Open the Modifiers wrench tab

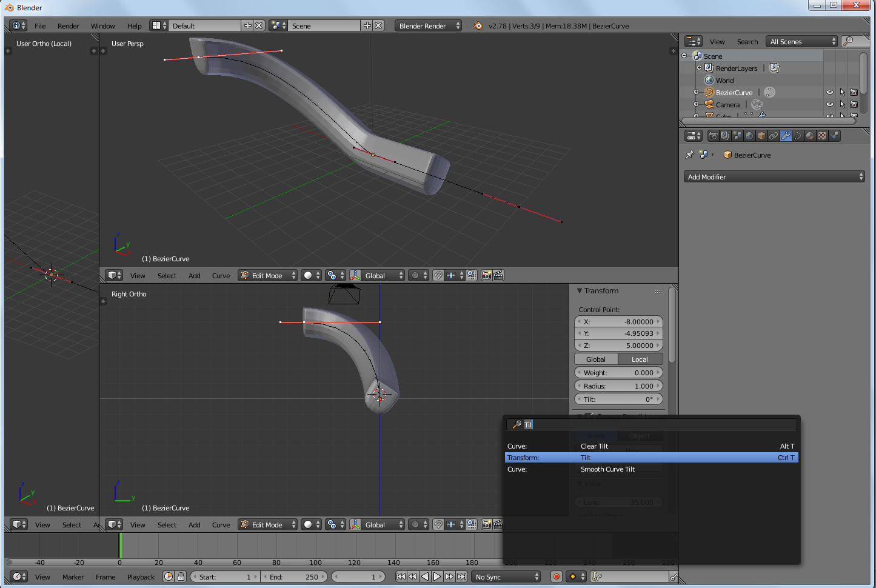(786, 136)
